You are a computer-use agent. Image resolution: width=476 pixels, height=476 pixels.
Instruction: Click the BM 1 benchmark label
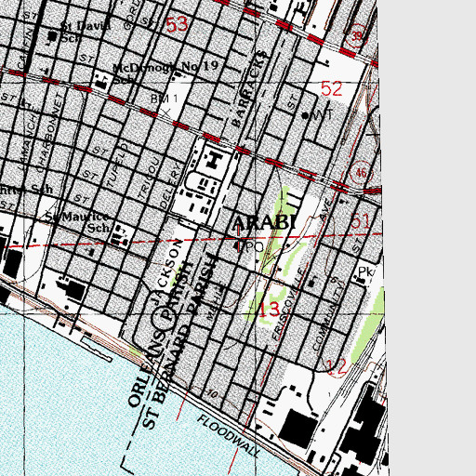tap(165, 99)
